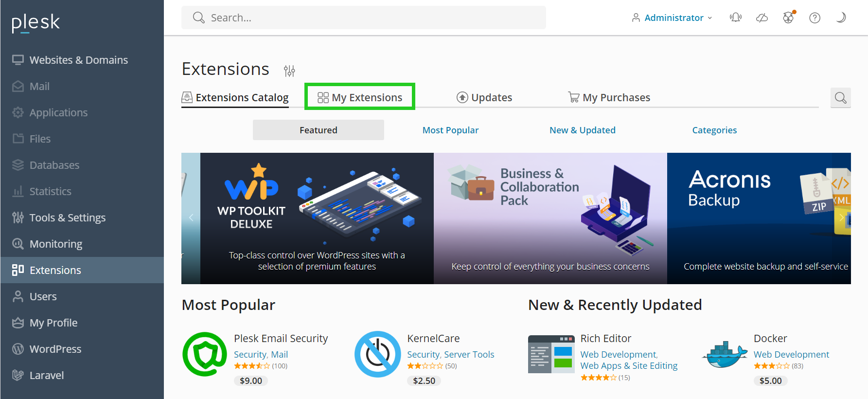Select the Featured filter
Screen dimensions: 868x399
coord(319,130)
